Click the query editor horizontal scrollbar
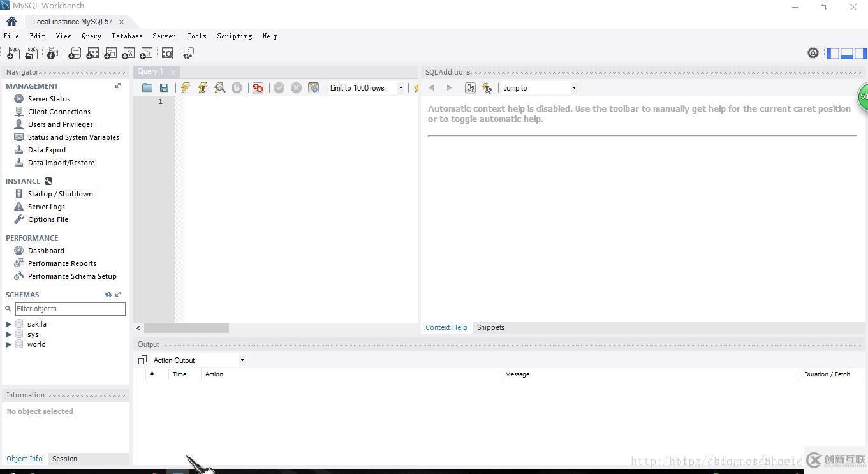The image size is (868, 474). [x=186, y=328]
